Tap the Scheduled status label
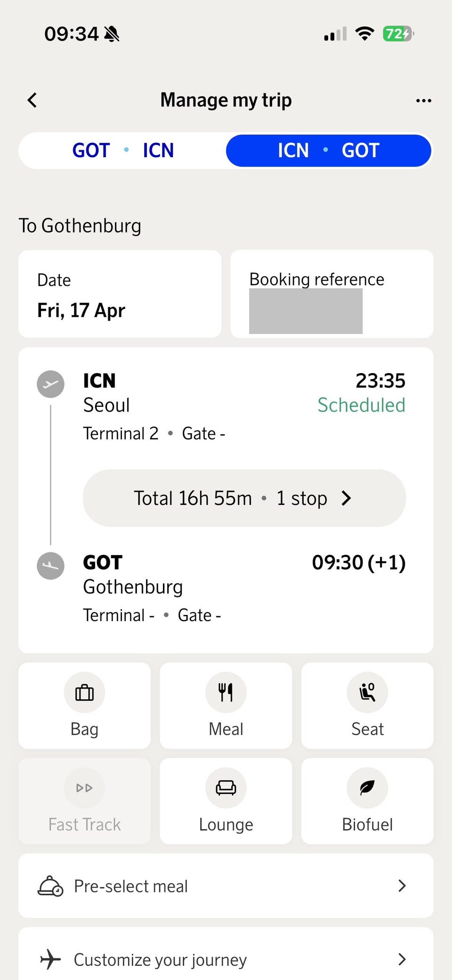The image size is (452, 980). point(361,405)
